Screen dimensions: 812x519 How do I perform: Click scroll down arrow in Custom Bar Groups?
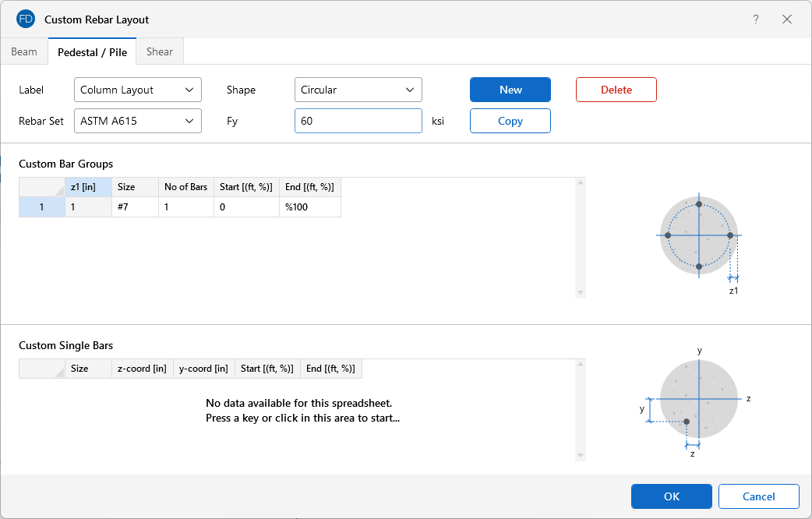tap(580, 292)
